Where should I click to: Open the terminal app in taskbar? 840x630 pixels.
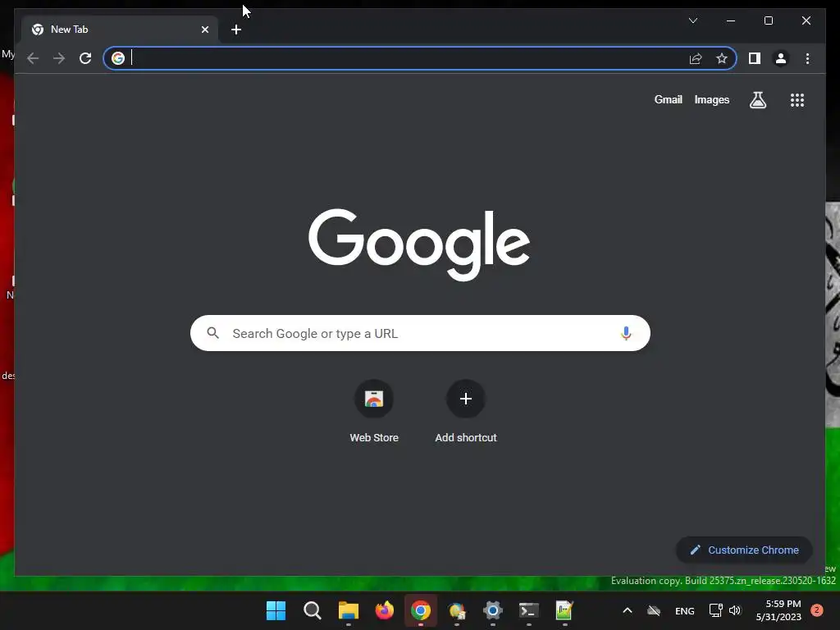coord(529,610)
